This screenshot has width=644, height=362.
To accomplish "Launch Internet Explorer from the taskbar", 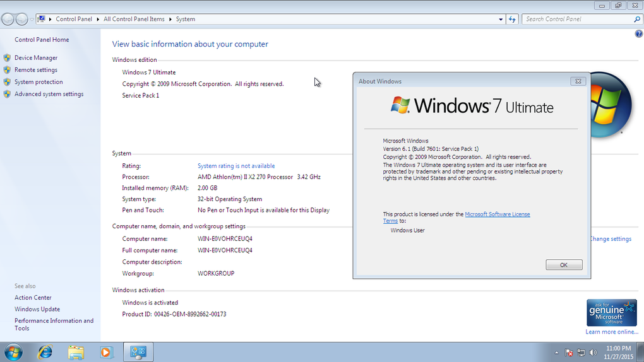I will tap(45, 352).
